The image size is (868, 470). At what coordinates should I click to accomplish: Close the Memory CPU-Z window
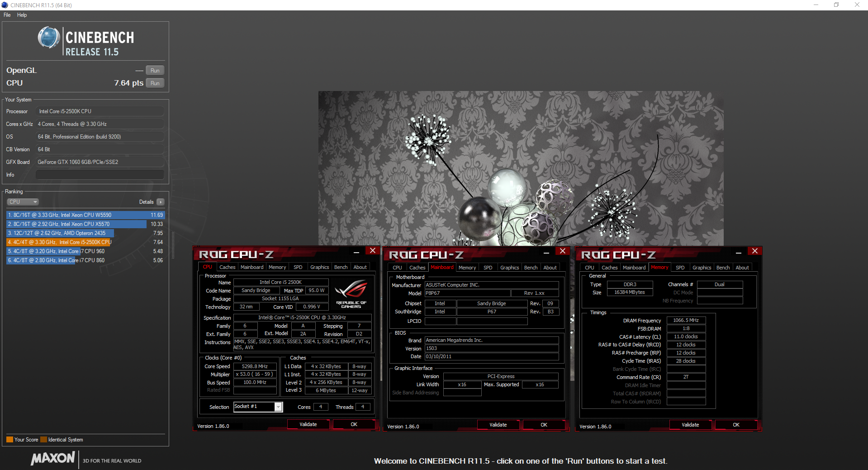(x=754, y=251)
